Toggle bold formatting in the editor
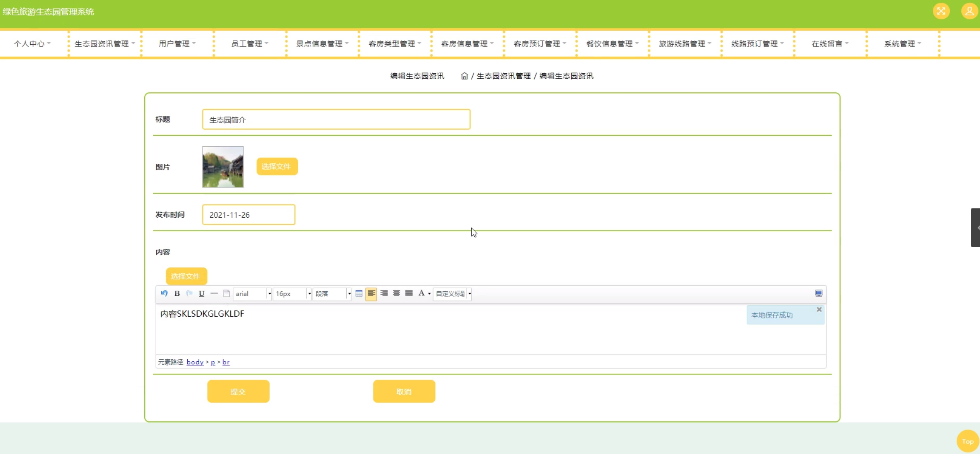Image resolution: width=980 pixels, height=454 pixels. coord(177,293)
